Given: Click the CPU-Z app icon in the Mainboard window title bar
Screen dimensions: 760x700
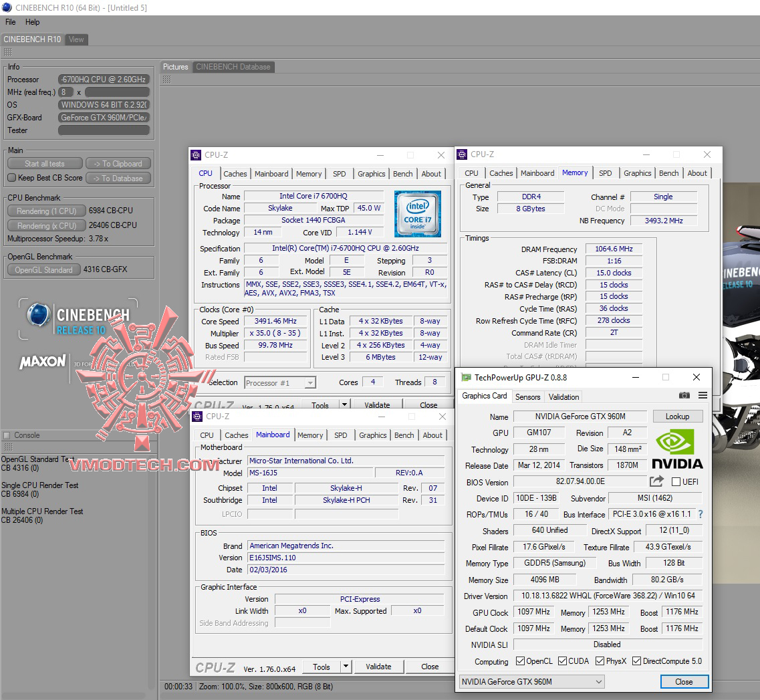Looking at the screenshot, I should [x=197, y=417].
